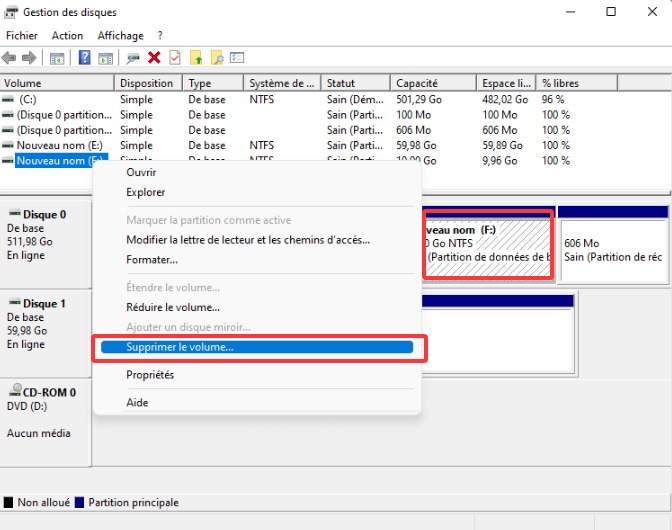Image resolution: width=672 pixels, height=530 pixels.
Task: Open the Fichier menu
Action: 22,36
